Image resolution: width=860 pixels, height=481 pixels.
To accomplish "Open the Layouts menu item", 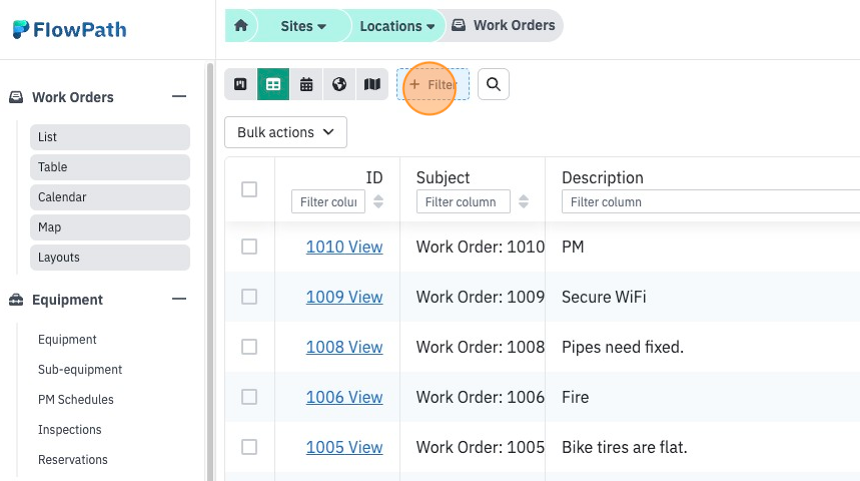I will (x=110, y=257).
